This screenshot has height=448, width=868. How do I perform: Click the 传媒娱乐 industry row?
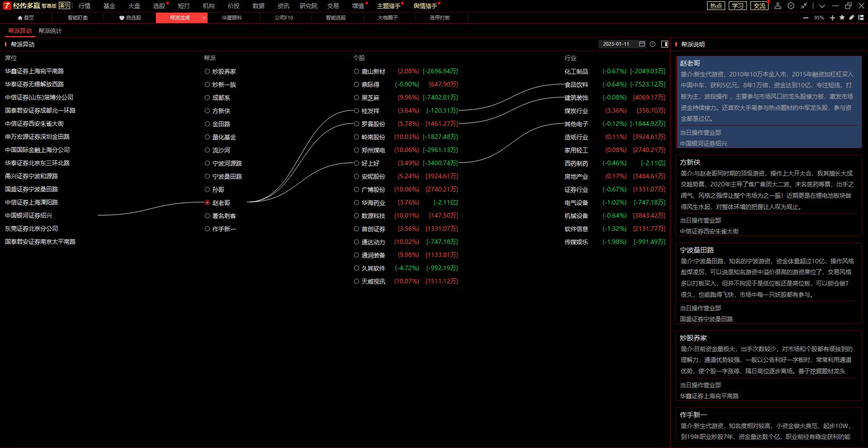pyautogui.click(x=615, y=242)
